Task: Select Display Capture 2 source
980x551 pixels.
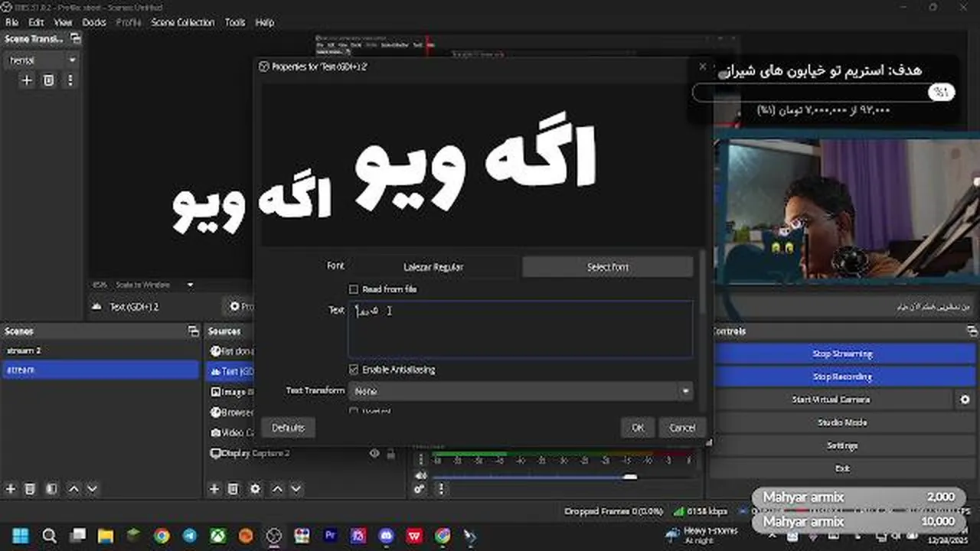Action: point(256,453)
